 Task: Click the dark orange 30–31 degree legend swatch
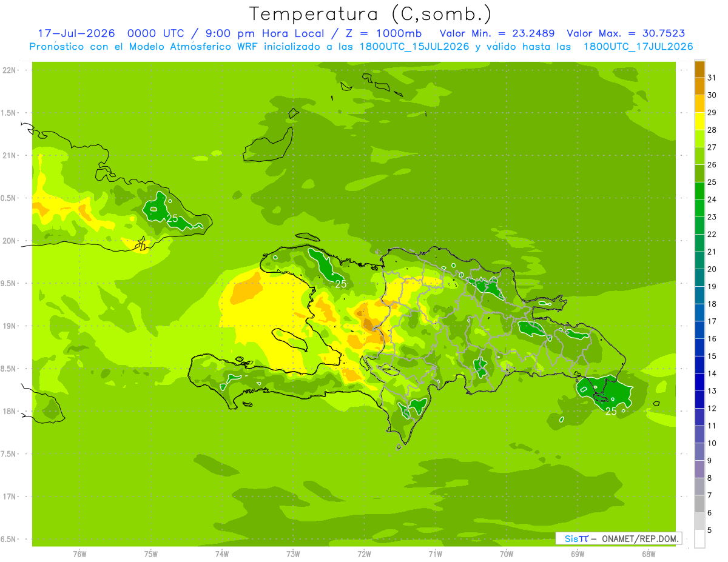[699, 87]
